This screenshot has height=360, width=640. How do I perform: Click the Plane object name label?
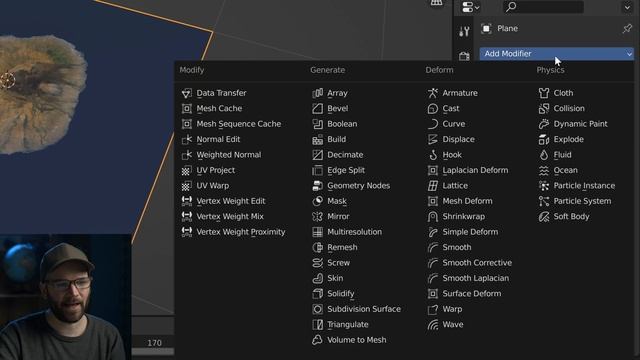pos(507,29)
